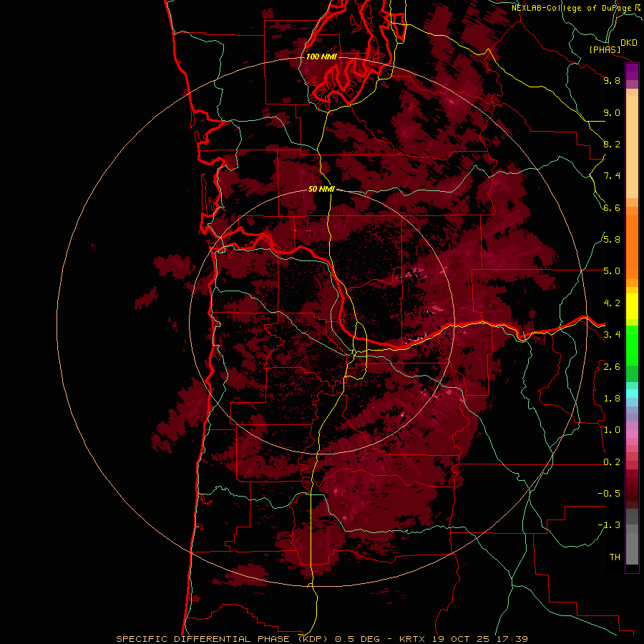Click the DKD label above the color scale
Image resolution: width=644 pixels, height=644 pixels.
point(629,43)
